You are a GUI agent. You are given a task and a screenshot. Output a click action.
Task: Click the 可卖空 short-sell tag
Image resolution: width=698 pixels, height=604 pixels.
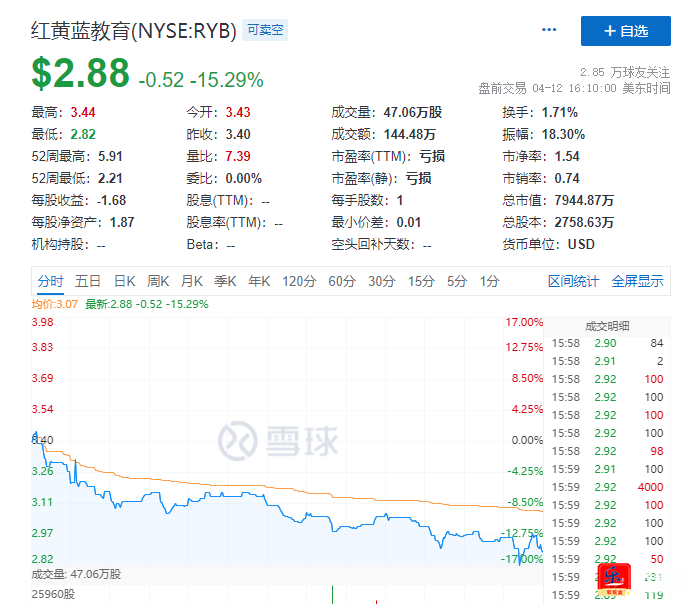(265, 31)
